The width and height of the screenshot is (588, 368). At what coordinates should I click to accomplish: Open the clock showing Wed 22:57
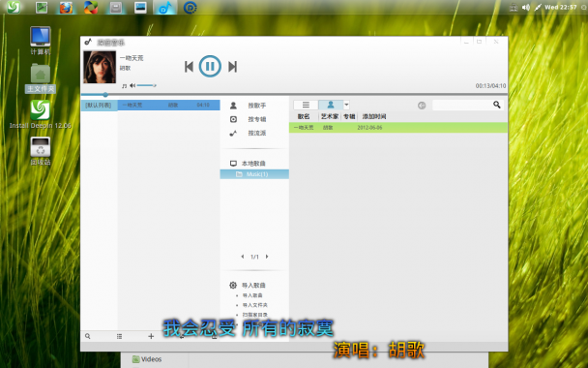pos(560,7)
